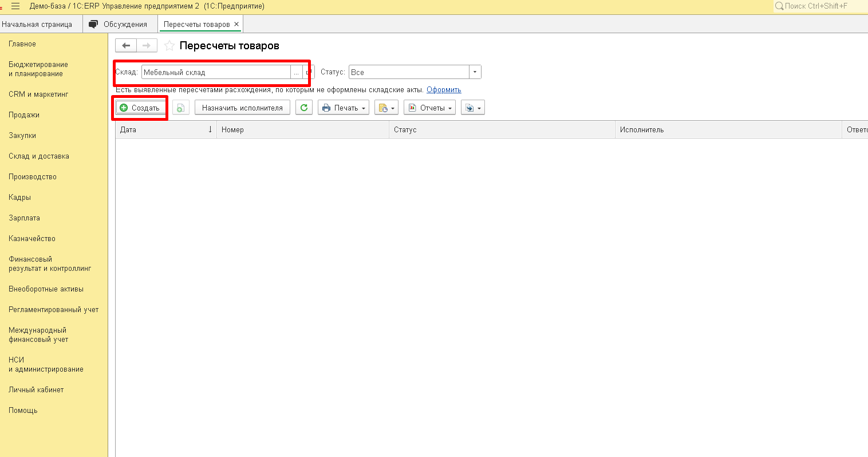The height and width of the screenshot is (457, 868).
Task: Open the main hamburger menu
Action: click(15, 6)
